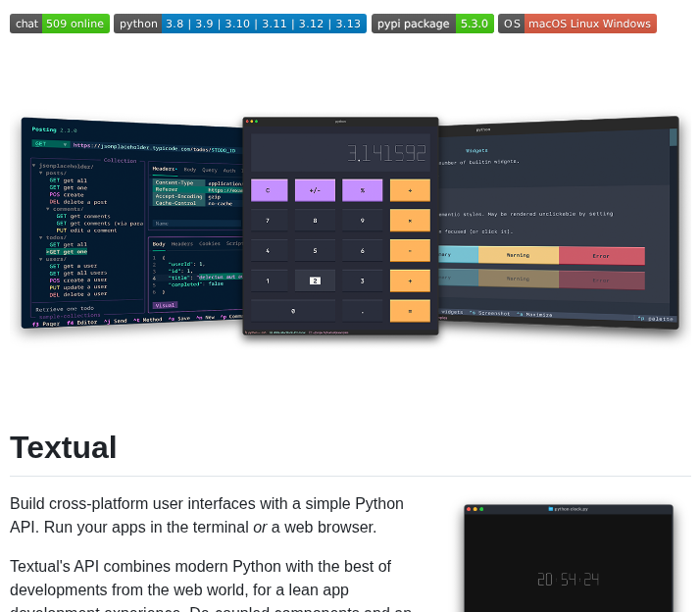Collapse the comments/ folder in Posting tree

coord(65,209)
